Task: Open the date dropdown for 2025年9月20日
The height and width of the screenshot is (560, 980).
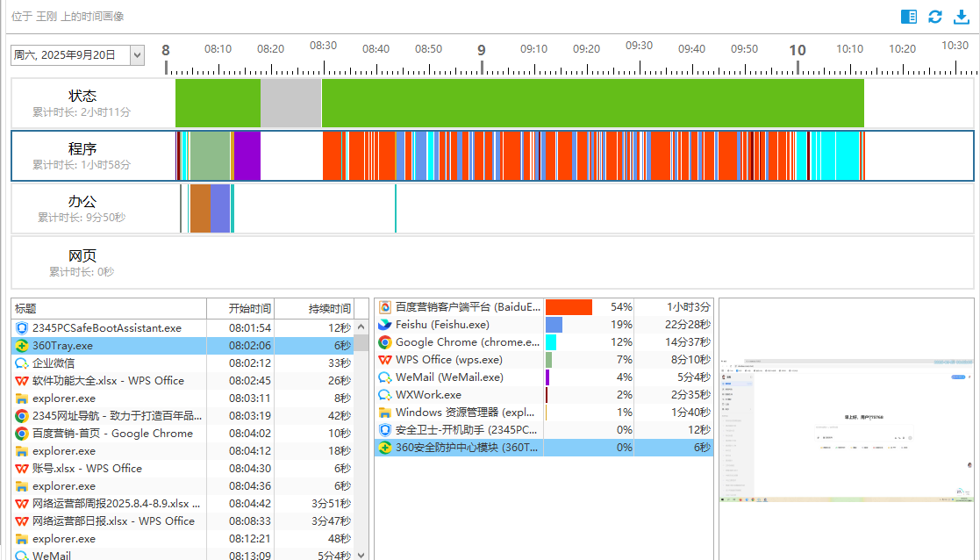Action: coord(138,55)
